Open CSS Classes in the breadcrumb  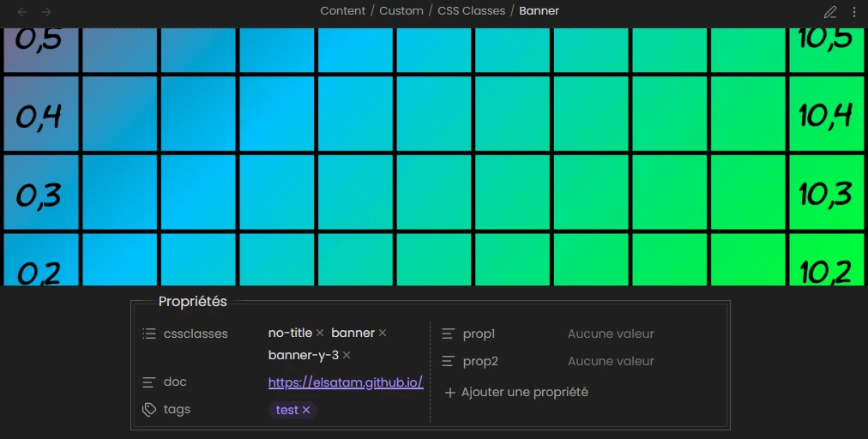(x=470, y=11)
